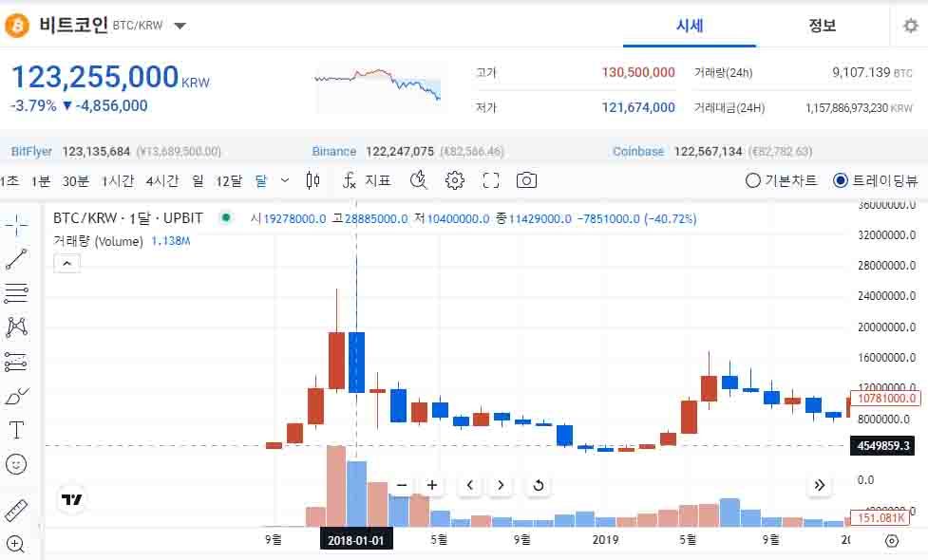This screenshot has width=928, height=560.
Task: Click the 9,107.139 BTC volume value
Action: click(x=872, y=72)
